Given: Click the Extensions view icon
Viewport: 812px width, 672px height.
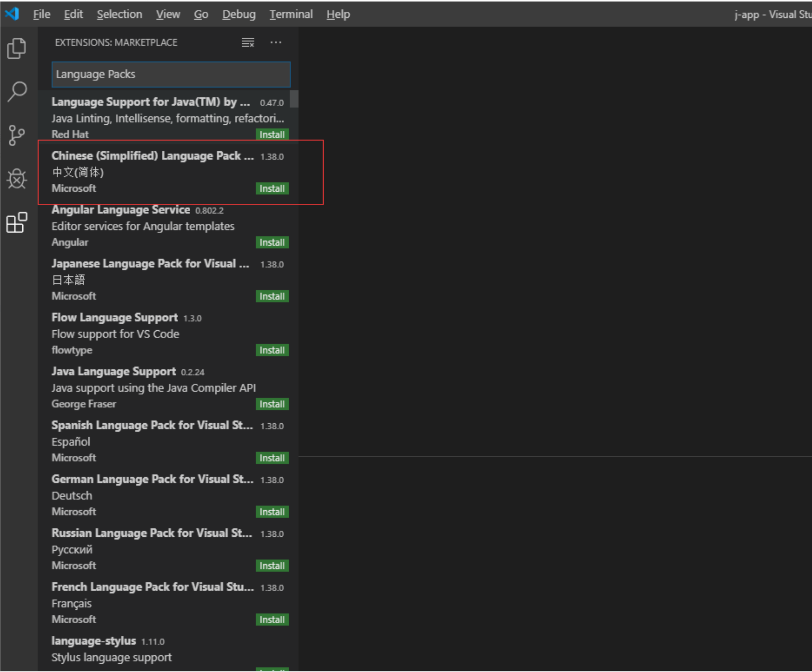Looking at the screenshot, I should (17, 223).
